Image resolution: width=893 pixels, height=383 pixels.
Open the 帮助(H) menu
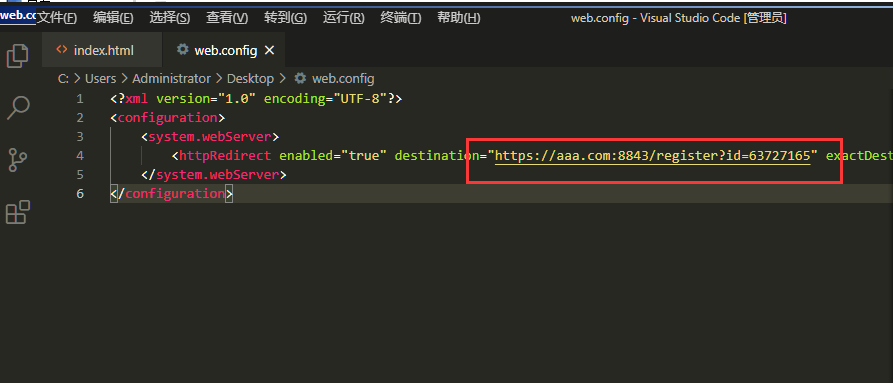(458, 18)
